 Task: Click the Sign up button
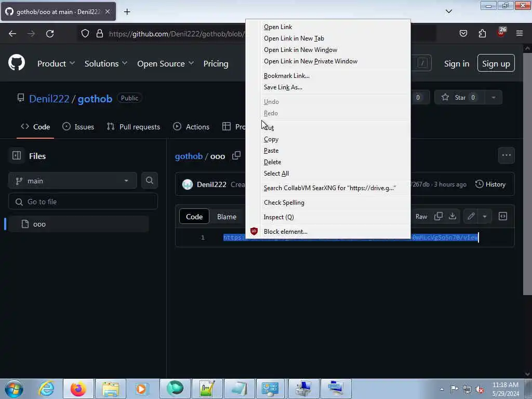pos(496,63)
